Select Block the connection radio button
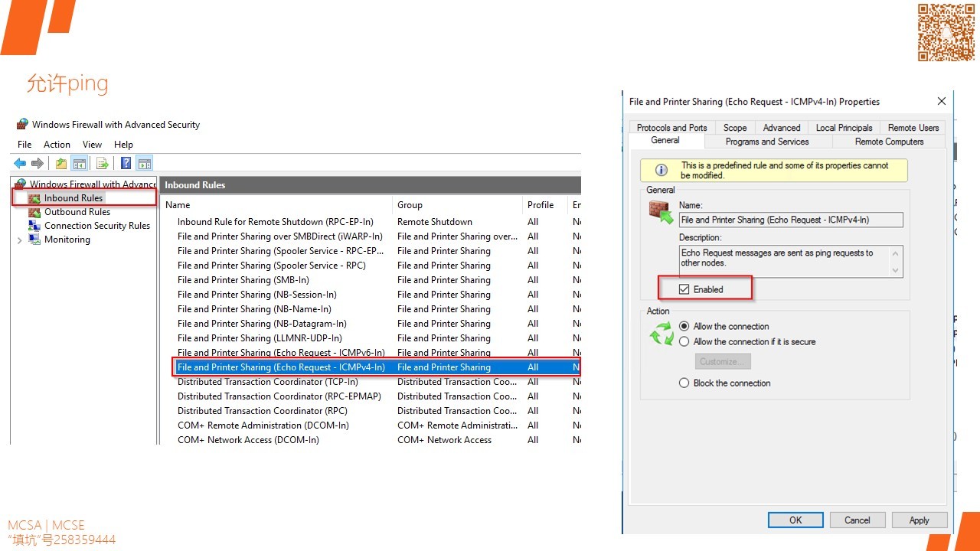The height and width of the screenshot is (551, 980). 684,383
